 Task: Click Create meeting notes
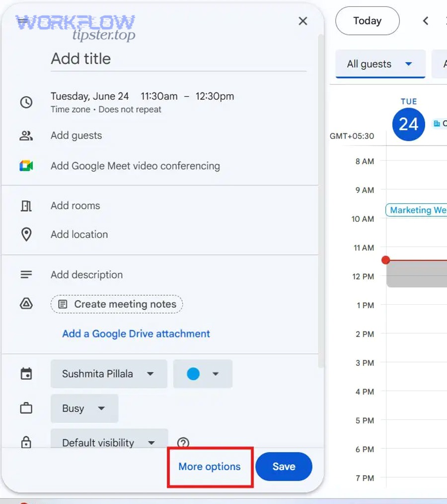click(x=116, y=304)
